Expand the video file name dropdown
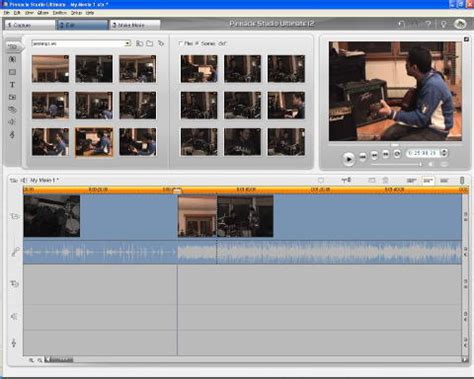This screenshot has height=379, width=474. point(127,44)
